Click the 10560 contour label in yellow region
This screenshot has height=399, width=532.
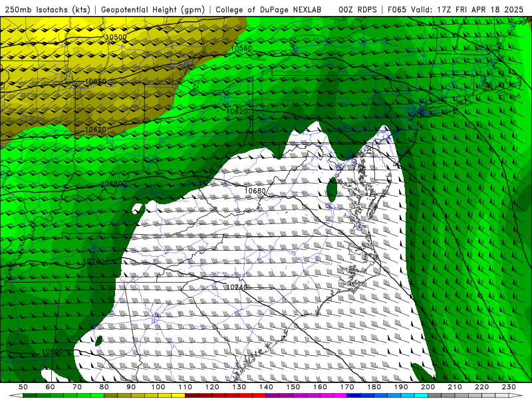[x=95, y=81]
